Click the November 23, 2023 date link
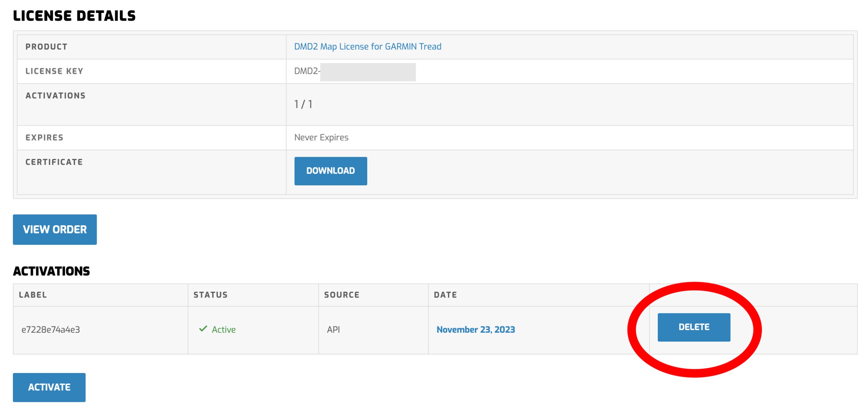Viewport: 868px width, 411px height. click(x=475, y=329)
